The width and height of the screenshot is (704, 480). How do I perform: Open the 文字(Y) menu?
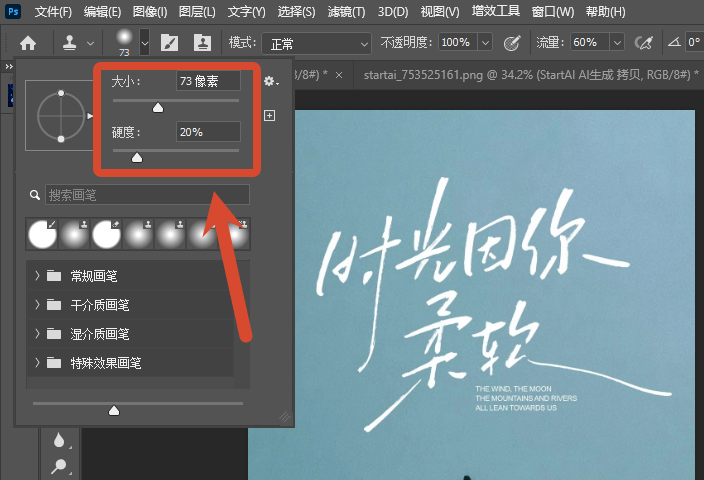pos(246,11)
